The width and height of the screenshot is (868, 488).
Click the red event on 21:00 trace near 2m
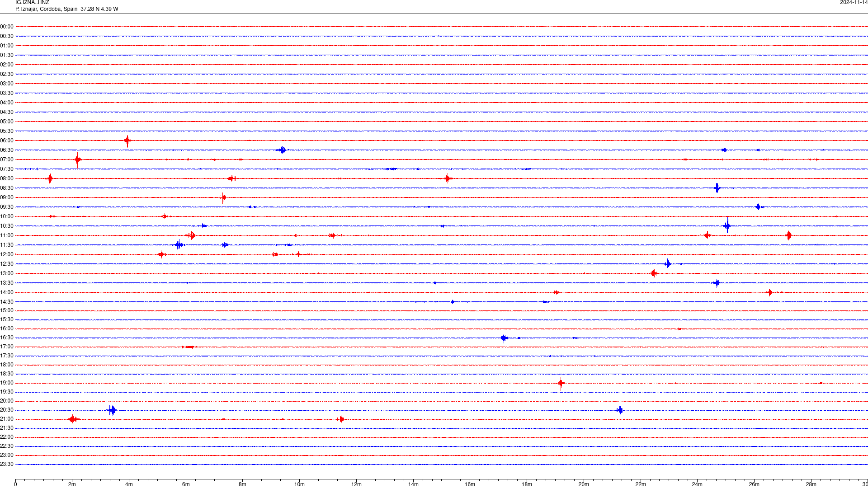pos(73,419)
